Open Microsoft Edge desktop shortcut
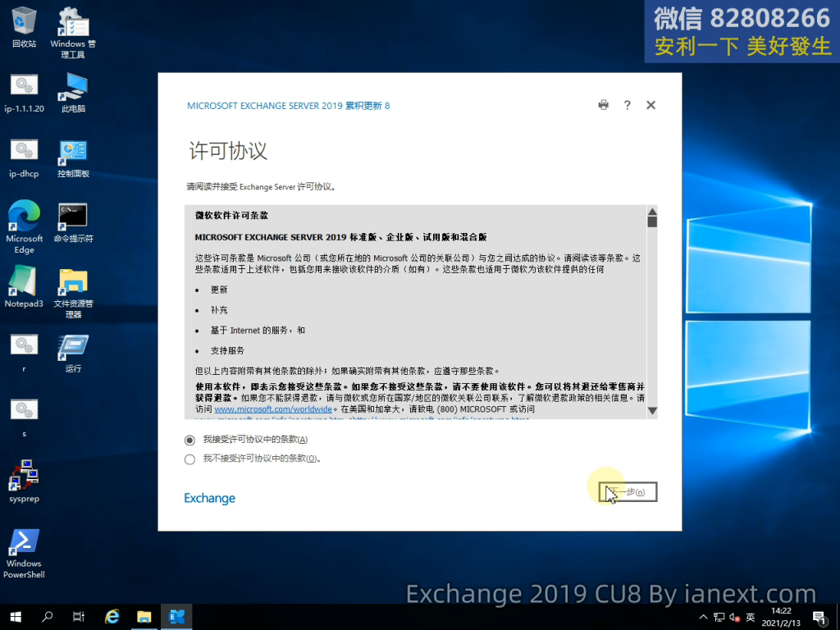 point(24,221)
